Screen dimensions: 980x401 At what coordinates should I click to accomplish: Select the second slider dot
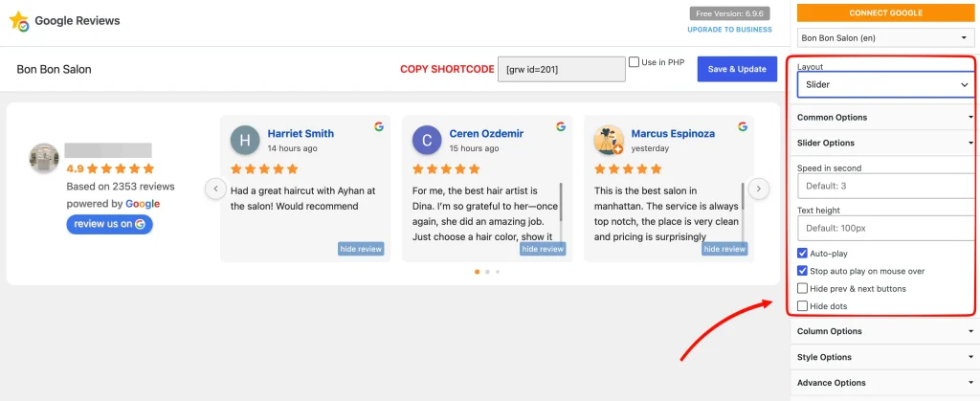[x=487, y=272]
